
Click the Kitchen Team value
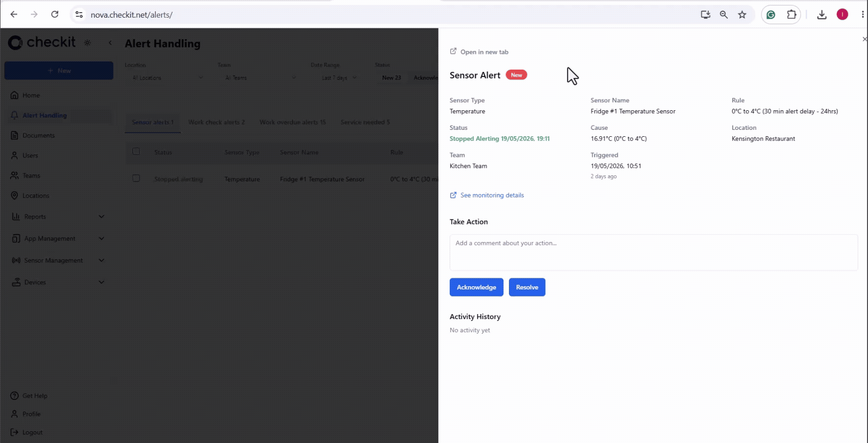pyautogui.click(x=468, y=166)
